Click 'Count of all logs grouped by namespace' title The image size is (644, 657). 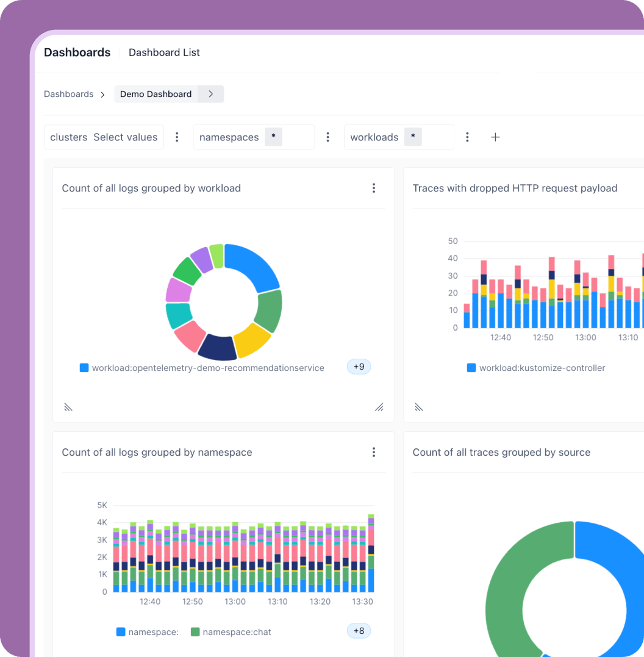click(157, 452)
